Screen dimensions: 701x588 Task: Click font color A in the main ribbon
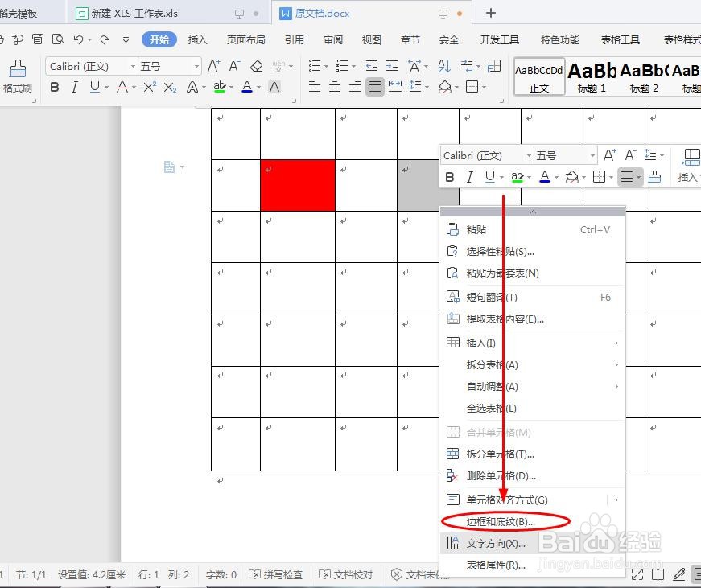[x=247, y=87]
